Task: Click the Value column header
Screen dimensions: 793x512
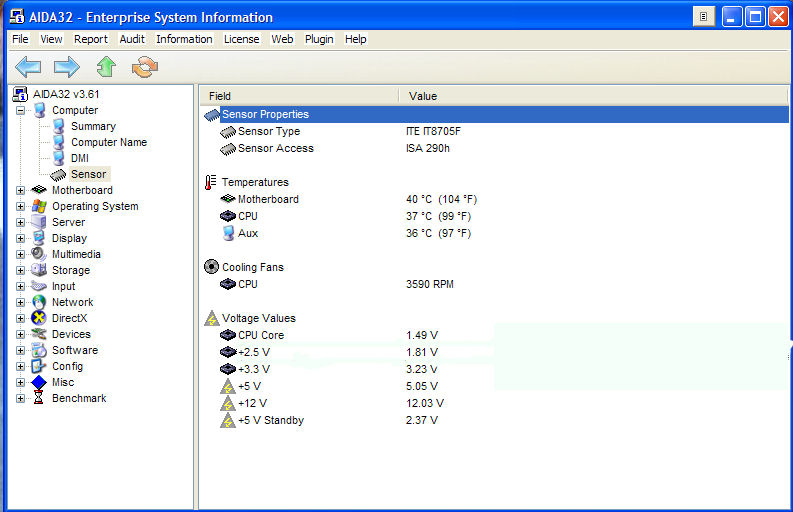Action: [593, 96]
